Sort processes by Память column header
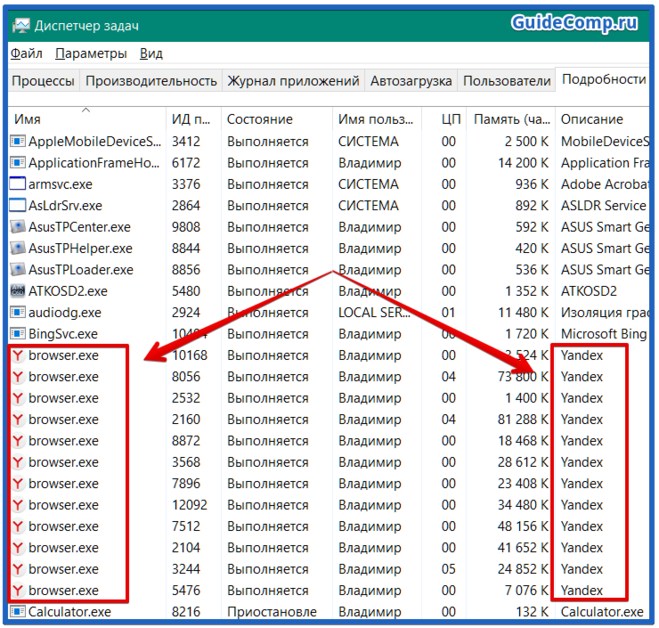This screenshot has height=628, width=659. [511, 119]
